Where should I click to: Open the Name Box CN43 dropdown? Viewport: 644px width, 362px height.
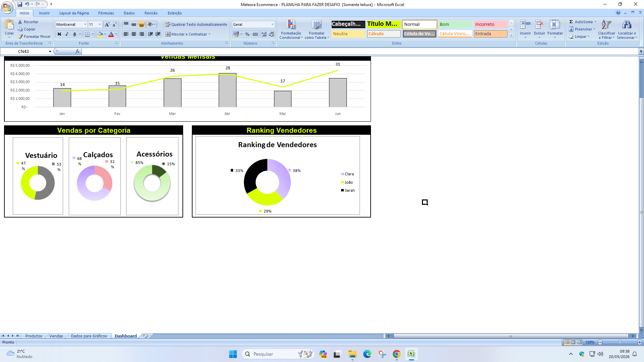(50, 52)
